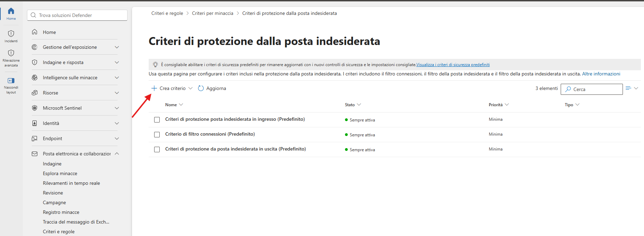Open Visualizza i criteri di sicurezza predefiniti
Image resolution: width=644 pixels, height=236 pixels.
(x=453, y=65)
